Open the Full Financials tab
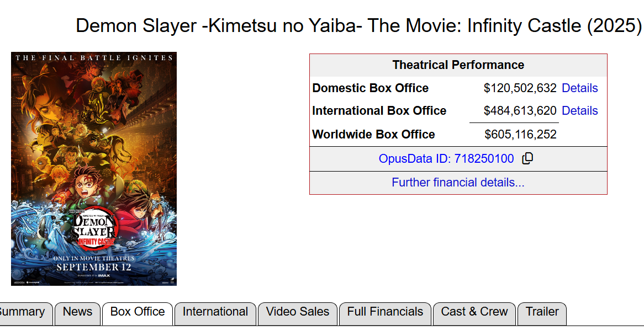The height and width of the screenshot is (336, 644). (x=385, y=312)
